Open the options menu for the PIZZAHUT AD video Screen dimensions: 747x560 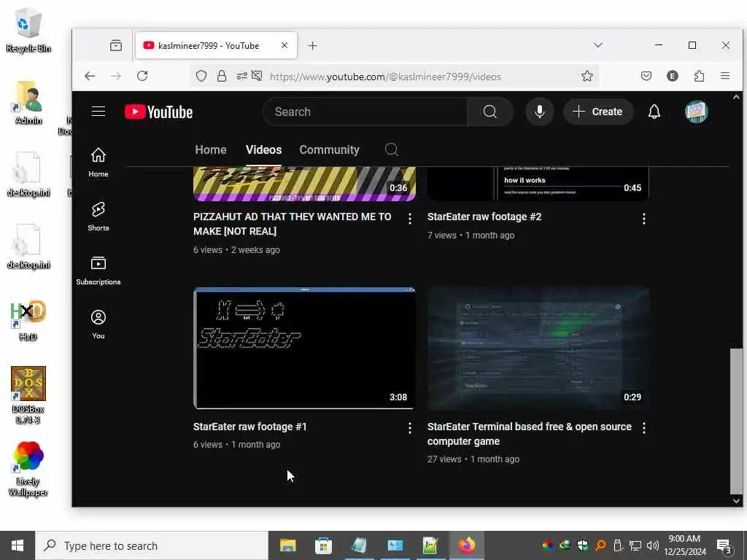tap(410, 219)
